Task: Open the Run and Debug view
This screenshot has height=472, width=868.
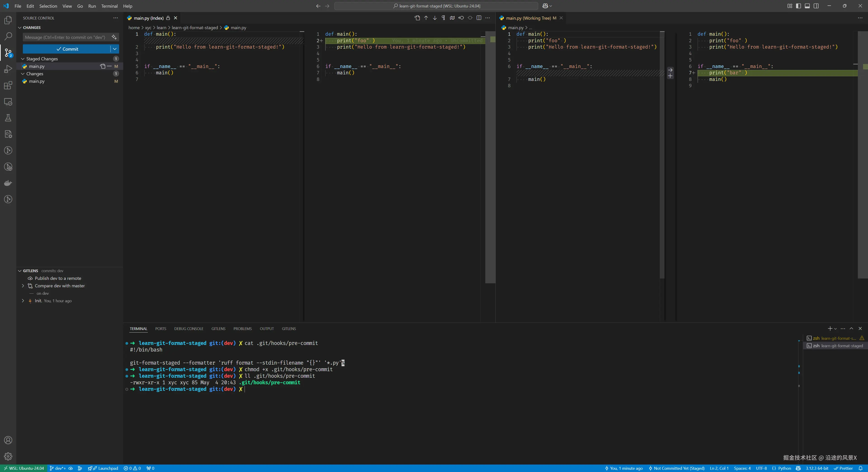Action: 8,69
